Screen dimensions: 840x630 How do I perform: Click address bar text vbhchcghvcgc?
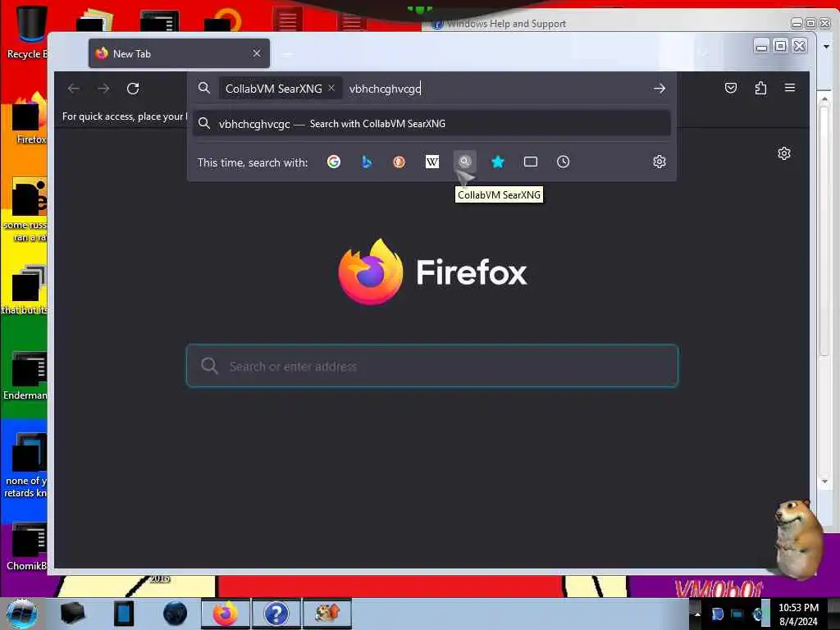[385, 89]
